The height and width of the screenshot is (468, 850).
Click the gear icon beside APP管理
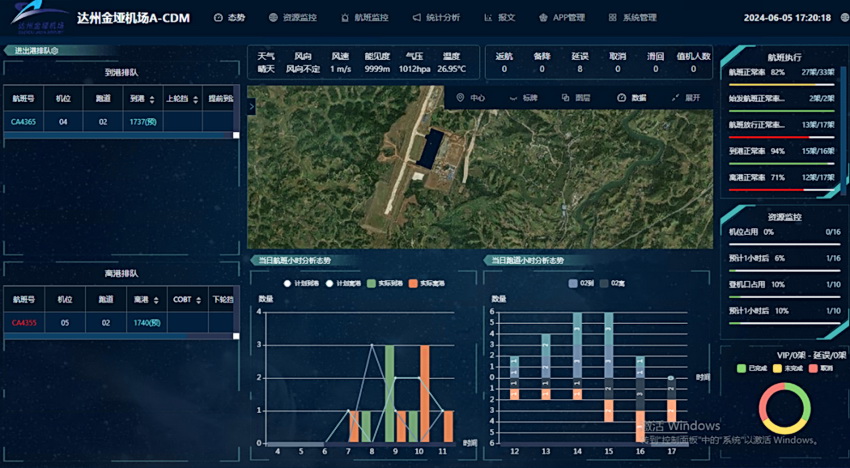point(543,18)
